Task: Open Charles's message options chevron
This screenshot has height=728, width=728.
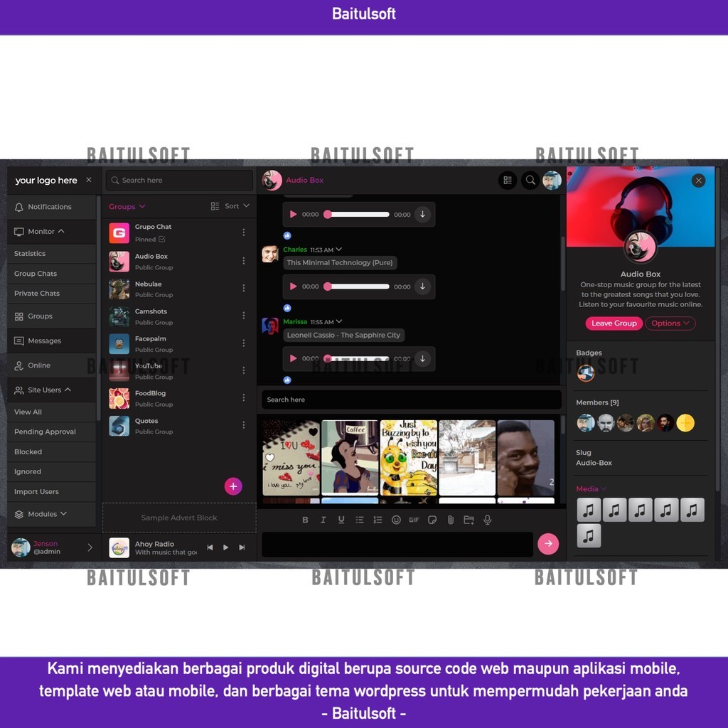Action: 339,250
